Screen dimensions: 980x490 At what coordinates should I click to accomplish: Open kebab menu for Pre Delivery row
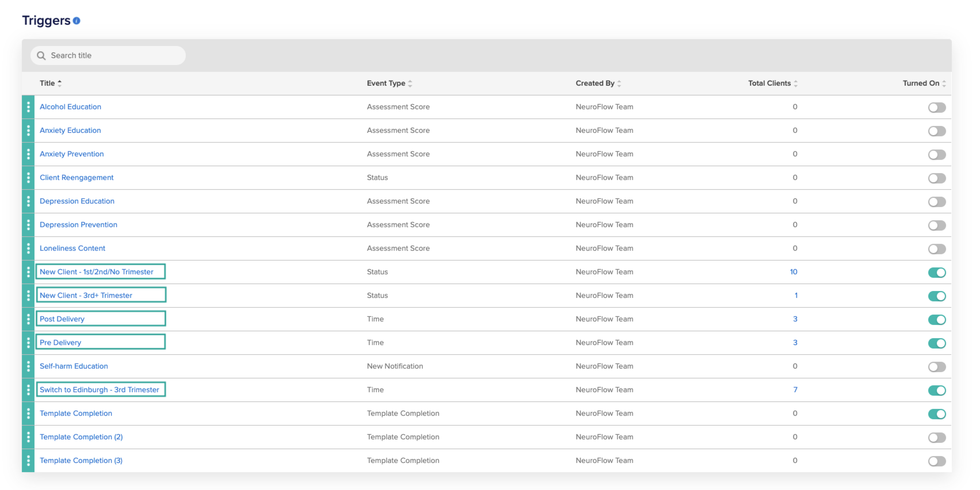[28, 343]
